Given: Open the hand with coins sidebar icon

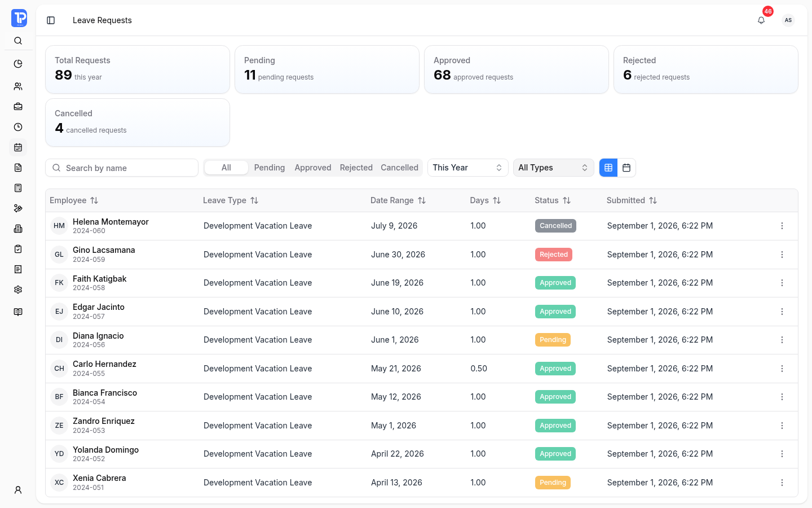Looking at the screenshot, I should [18, 208].
